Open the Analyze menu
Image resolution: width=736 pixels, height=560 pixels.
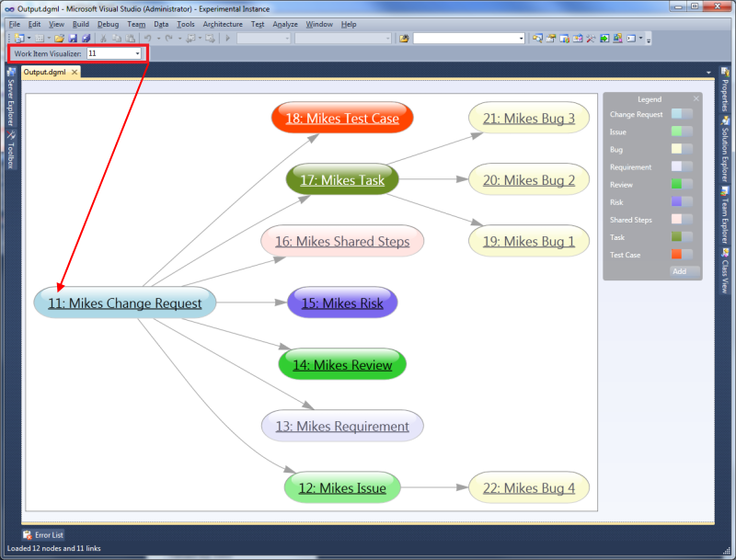tap(285, 24)
